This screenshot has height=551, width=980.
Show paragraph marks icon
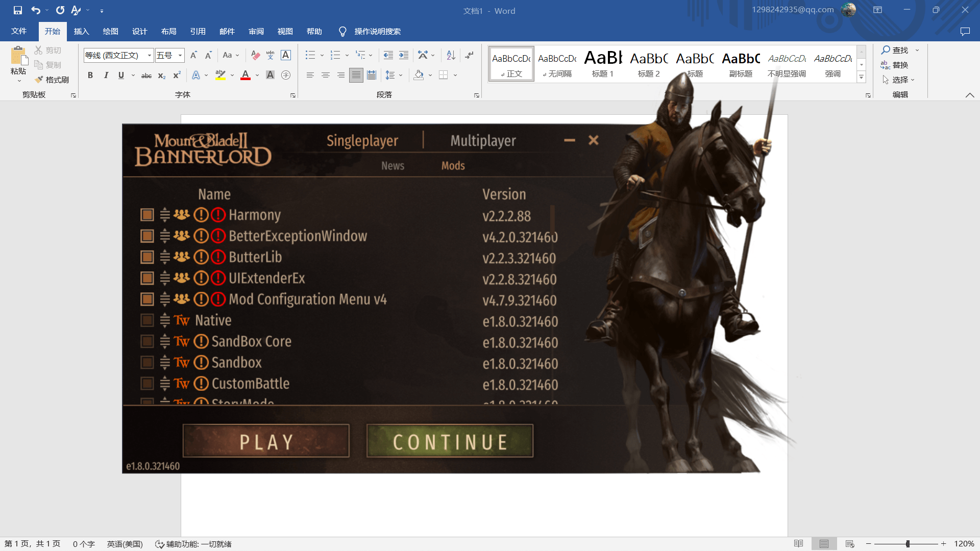[x=469, y=55]
